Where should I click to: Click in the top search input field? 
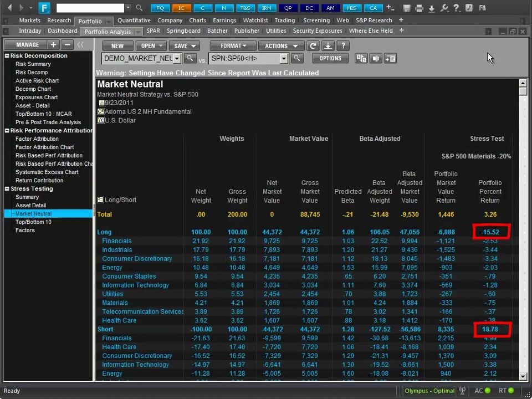pos(90,7)
